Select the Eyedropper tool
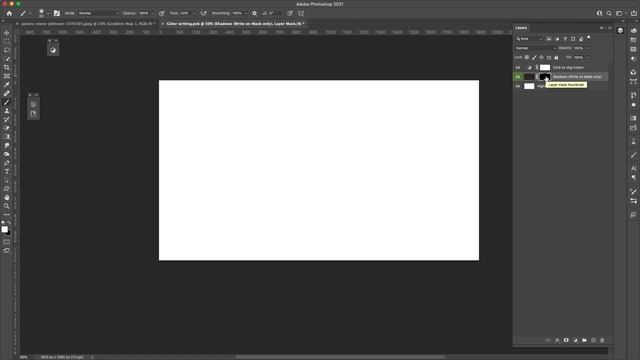This screenshot has height=360, width=640. pos(7,84)
